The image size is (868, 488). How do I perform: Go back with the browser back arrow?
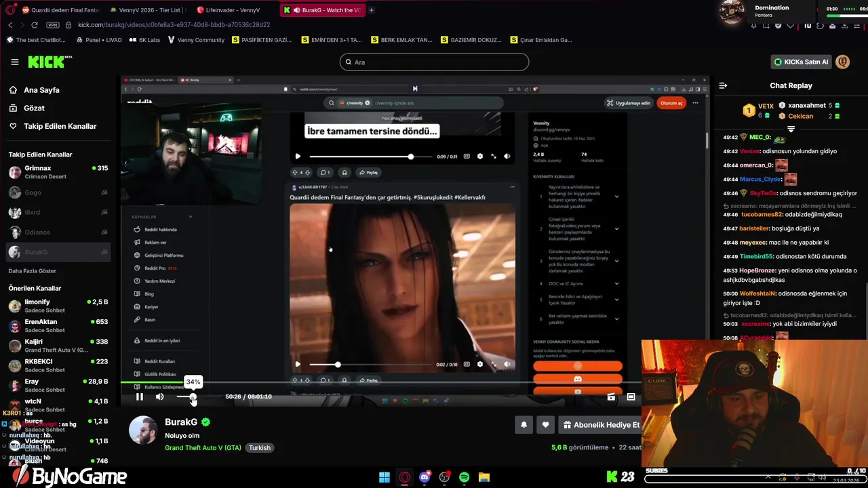point(10,25)
